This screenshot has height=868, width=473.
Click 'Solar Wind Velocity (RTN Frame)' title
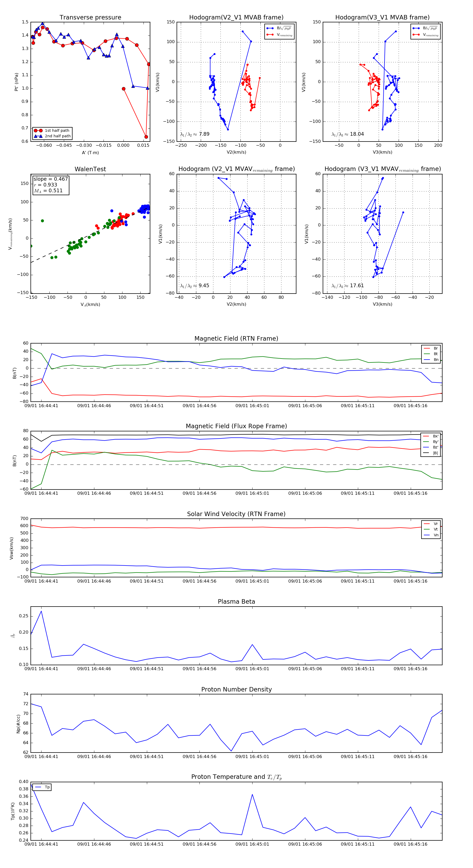236,514
